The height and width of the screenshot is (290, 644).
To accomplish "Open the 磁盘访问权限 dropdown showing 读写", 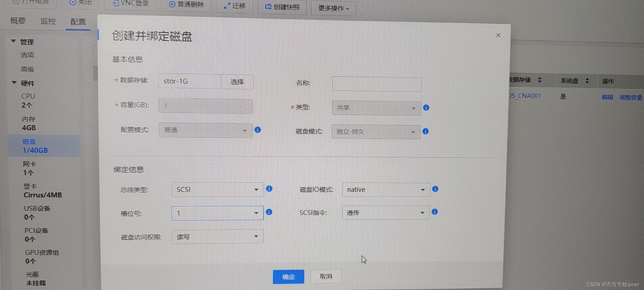I will 218,237.
